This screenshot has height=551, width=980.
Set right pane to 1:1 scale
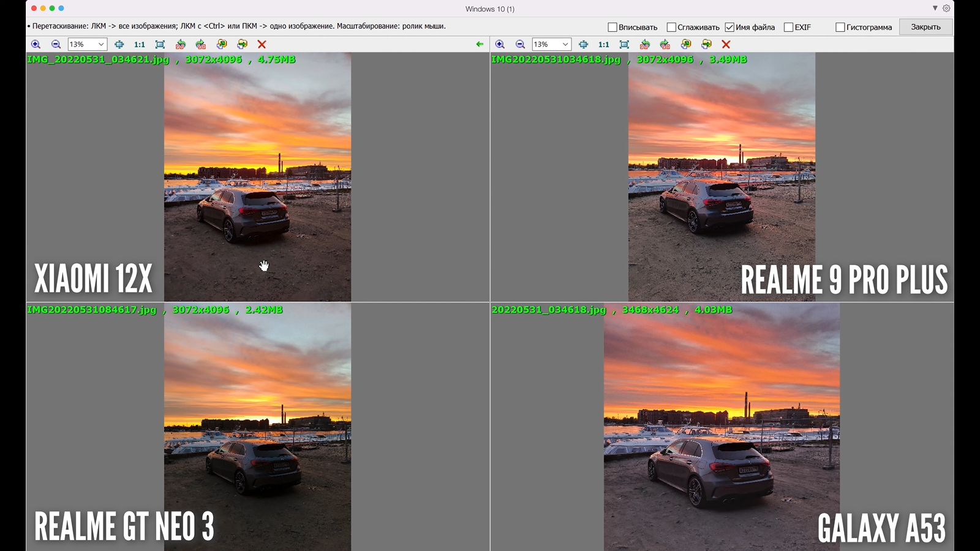[x=603, y=44]
